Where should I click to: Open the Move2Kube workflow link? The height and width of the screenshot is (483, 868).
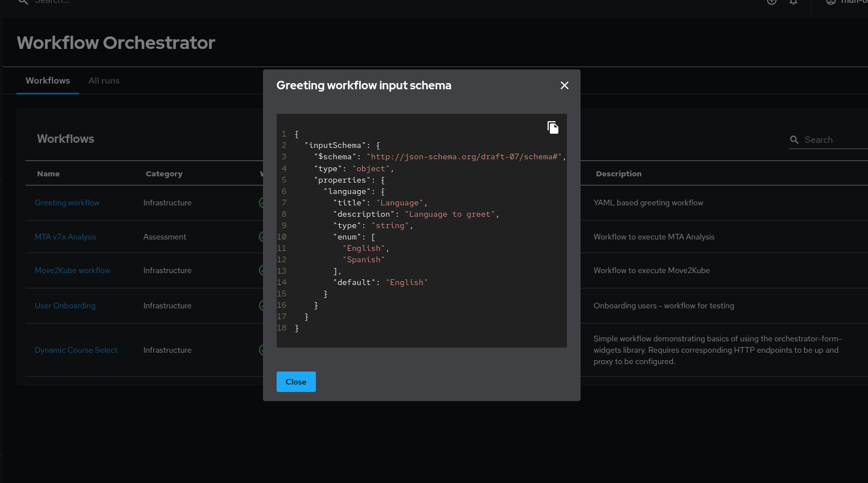coord(72,270)
